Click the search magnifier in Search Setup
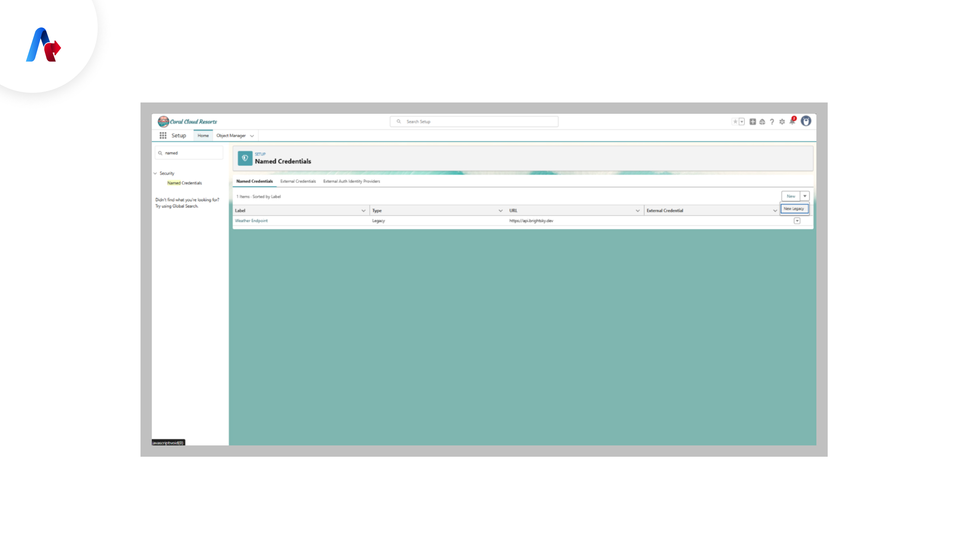The image size is (969, 560). click(399, 121)
